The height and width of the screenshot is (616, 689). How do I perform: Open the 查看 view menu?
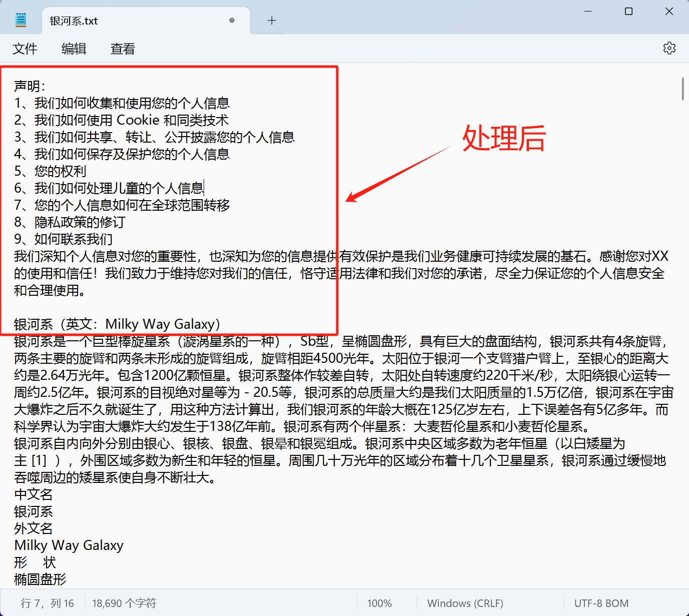(x=122, y=48)
